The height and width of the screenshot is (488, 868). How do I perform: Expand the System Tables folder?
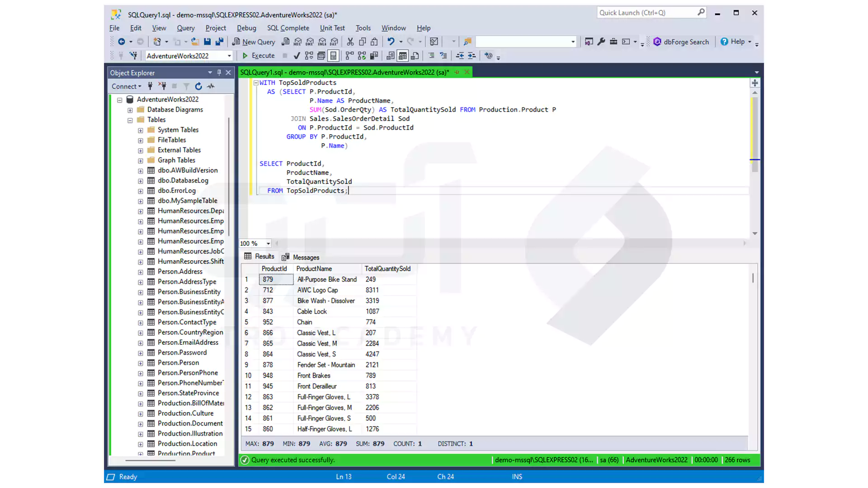[x=140, y=130]
